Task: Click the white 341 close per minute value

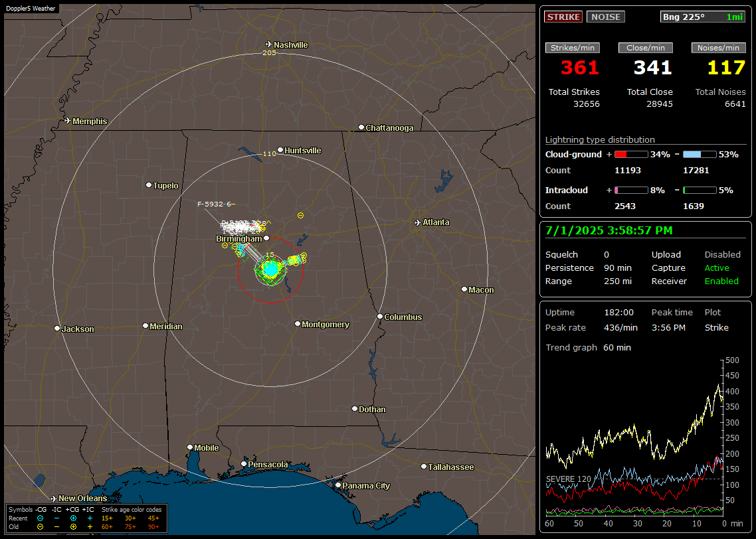Action: pyautogui.click(x=653, y=68)
